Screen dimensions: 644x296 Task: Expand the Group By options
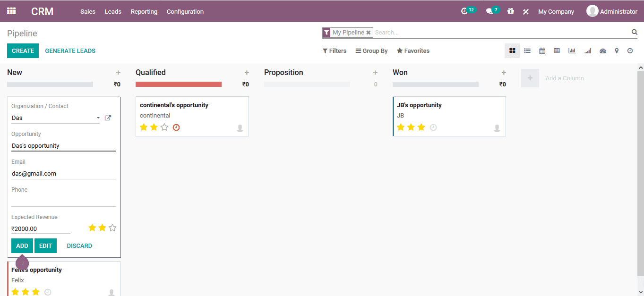coord(371,51)
